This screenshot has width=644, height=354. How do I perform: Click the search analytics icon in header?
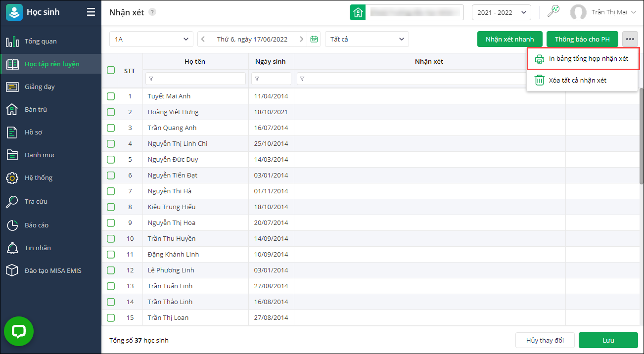point(553,12)
